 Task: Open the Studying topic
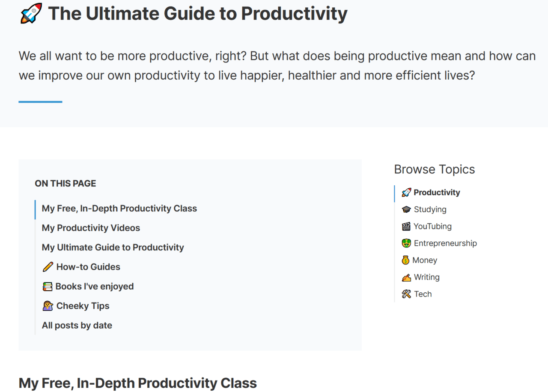click(430, 210)
